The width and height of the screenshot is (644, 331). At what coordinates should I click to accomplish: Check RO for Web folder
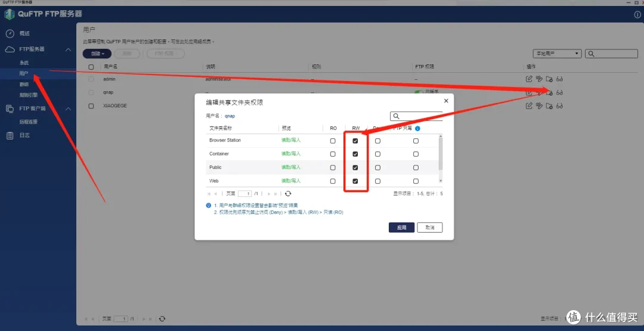333,181
